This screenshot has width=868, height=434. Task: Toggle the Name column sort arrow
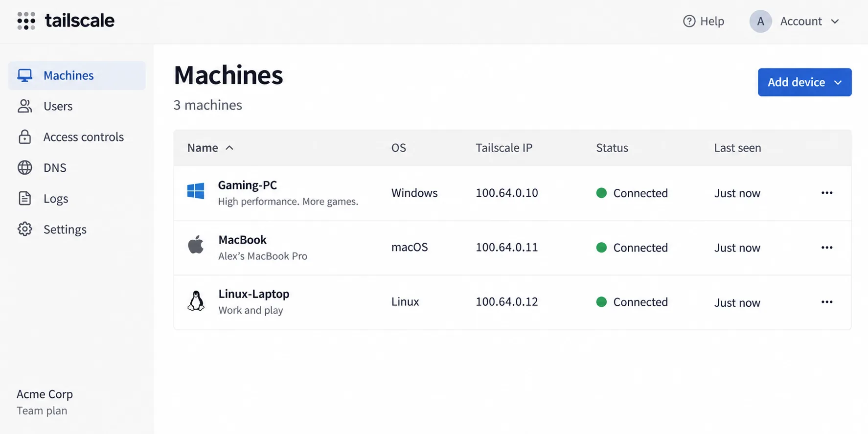click(229, 148)
